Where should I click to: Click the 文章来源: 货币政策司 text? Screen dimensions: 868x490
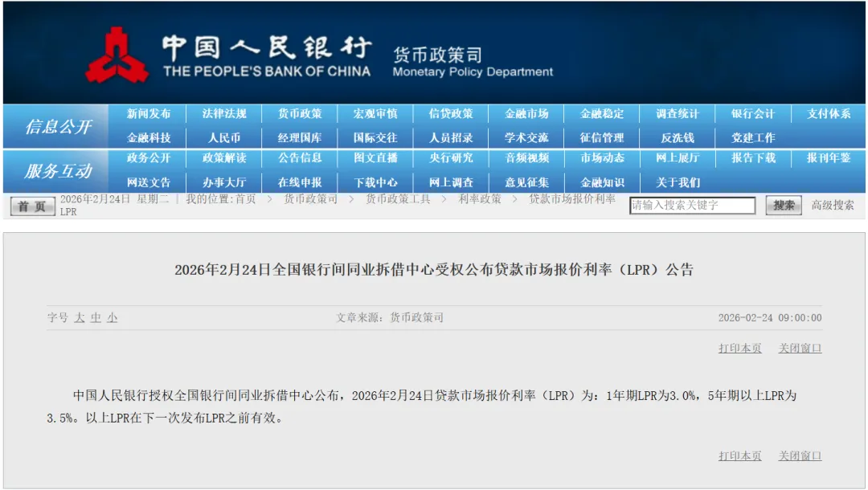pyautogui.click(x=390, y=317)
